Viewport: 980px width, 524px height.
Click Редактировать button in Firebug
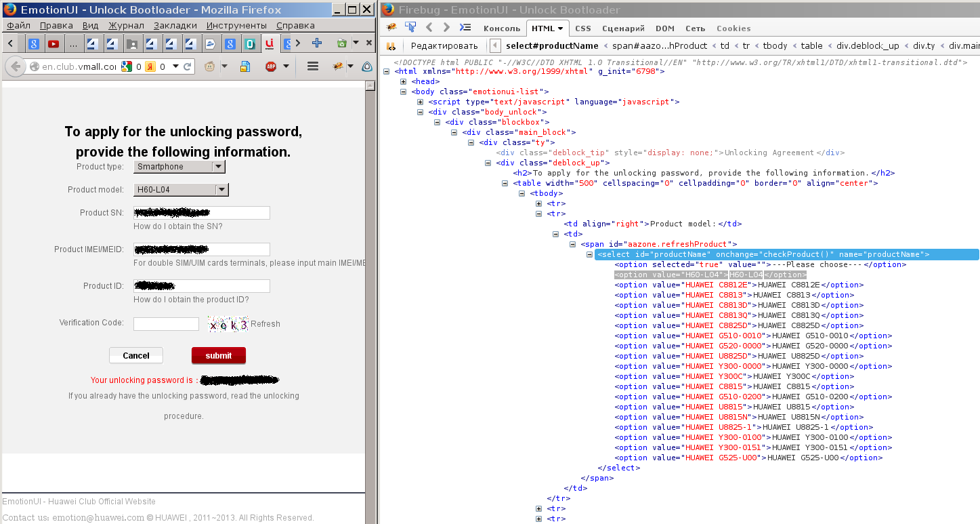pos(444,46)
